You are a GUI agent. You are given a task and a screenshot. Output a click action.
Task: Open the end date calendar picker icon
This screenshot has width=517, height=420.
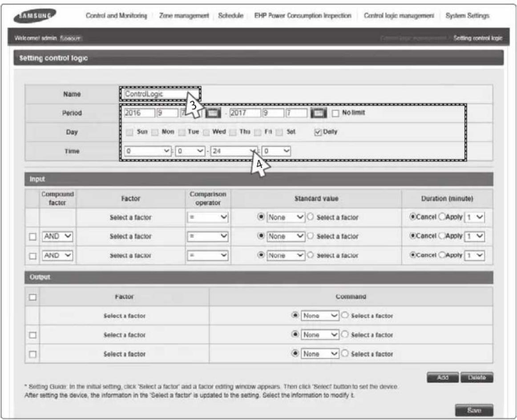[319, 112]
